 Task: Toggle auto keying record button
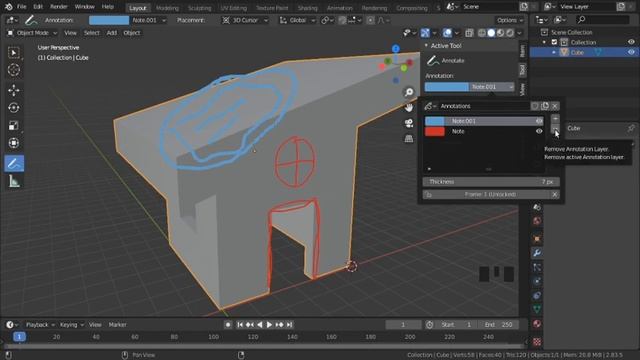228,324
